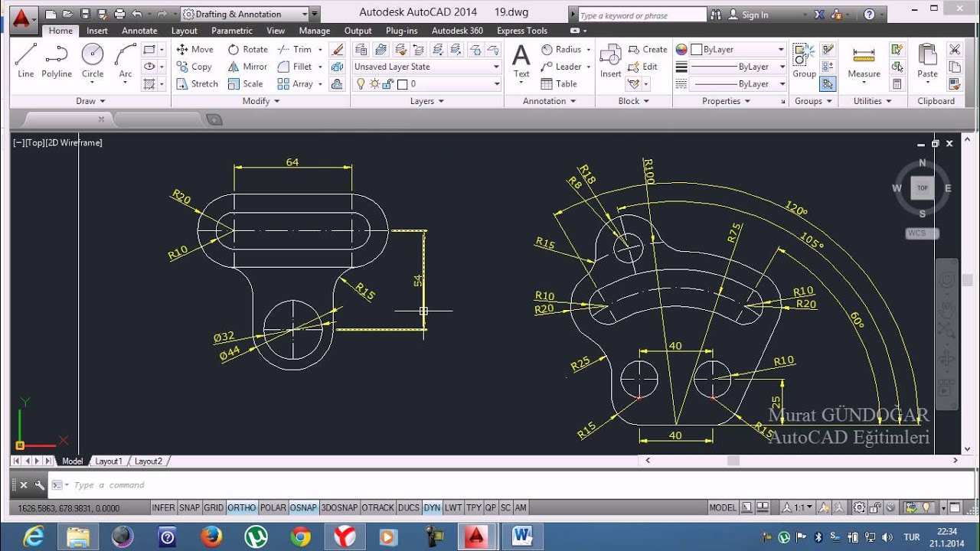This screenshot has height=551, width=980.
Task: Select the Circle tool
Action: click(x=93, y=60)
